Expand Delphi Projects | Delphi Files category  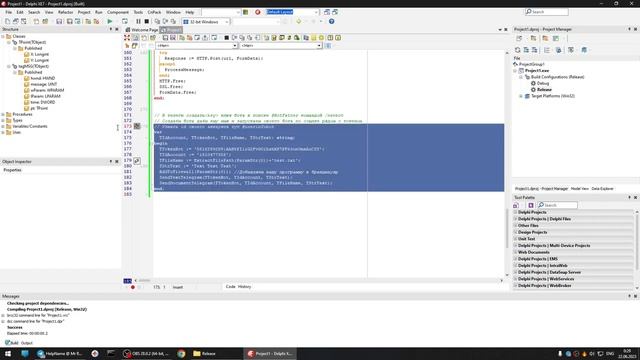[516, 219]
